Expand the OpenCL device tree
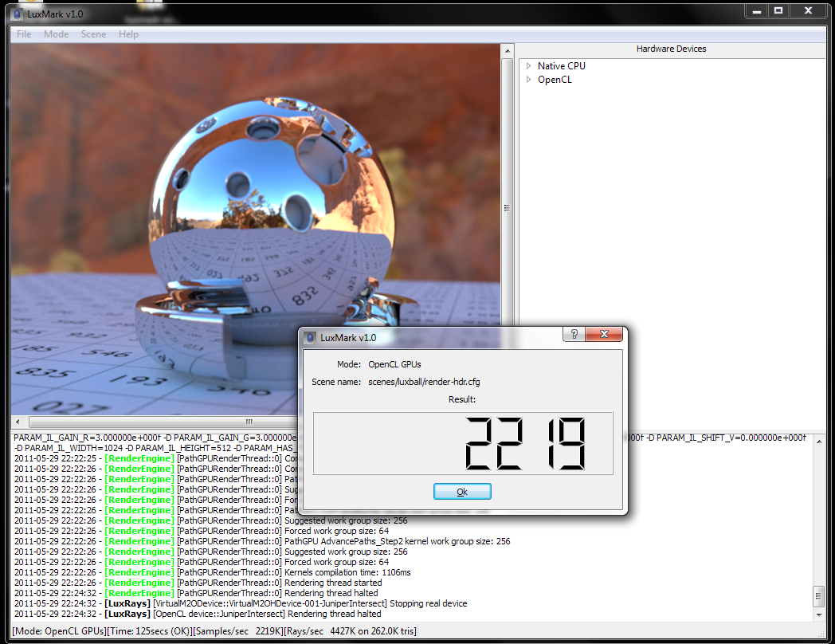 (528, 80)
